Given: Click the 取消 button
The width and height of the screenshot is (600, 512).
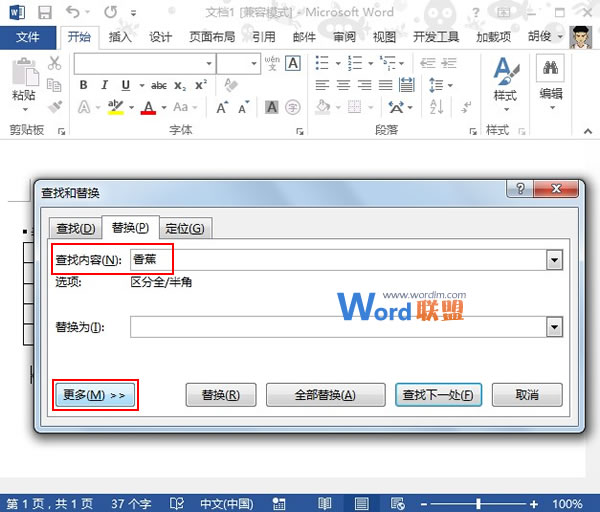Looking at the screenshot, I should (527, 395).
